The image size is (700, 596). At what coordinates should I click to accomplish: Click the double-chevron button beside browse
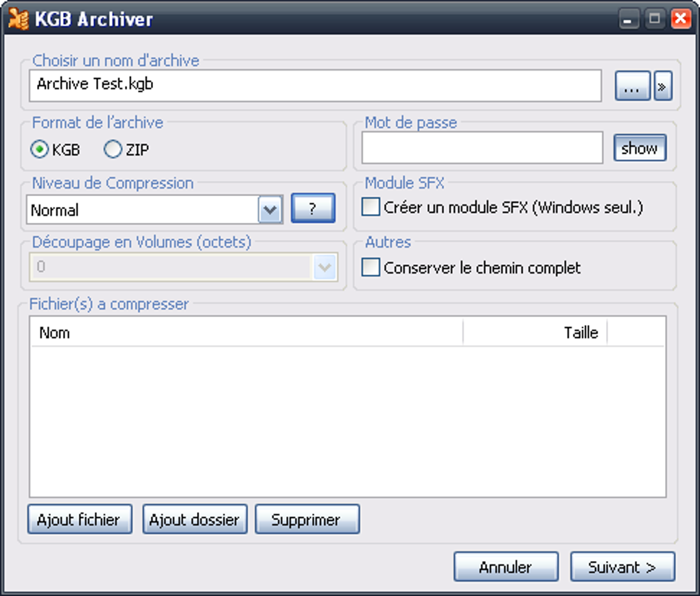pos(663,86)
